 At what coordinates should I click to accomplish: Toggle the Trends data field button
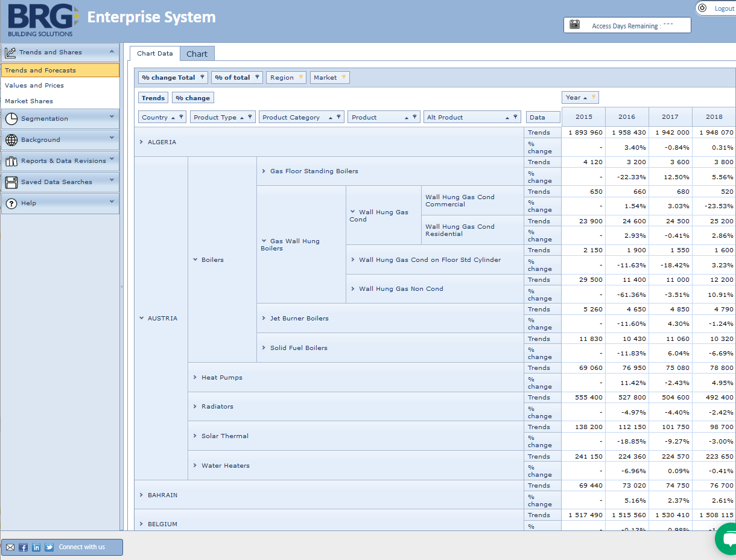153,98
